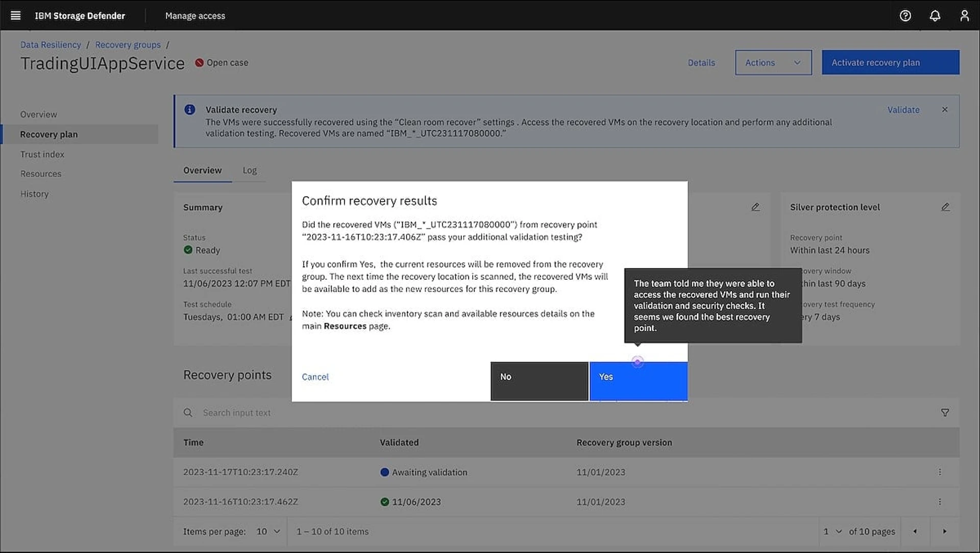Cancel the Confirm recovery results dialog
Image resolution: width=980 pixels, height=553 pixels.
[x=315, y=377]
